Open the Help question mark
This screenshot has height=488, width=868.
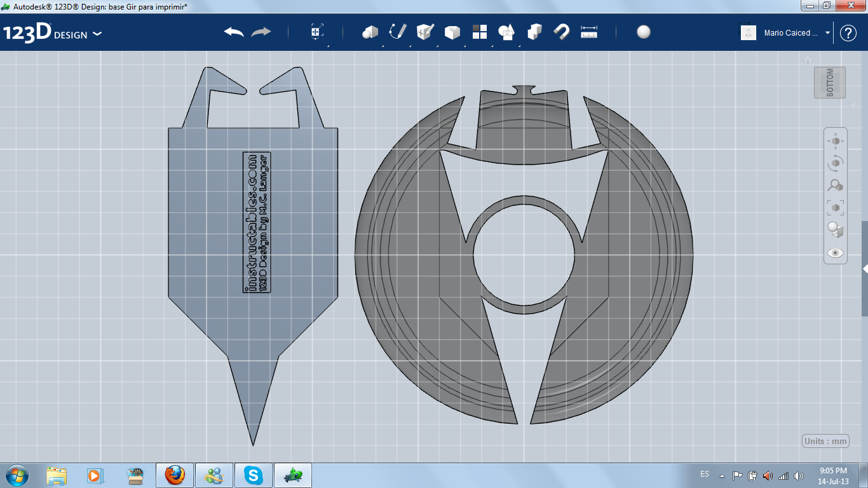(x=848, y=33)
